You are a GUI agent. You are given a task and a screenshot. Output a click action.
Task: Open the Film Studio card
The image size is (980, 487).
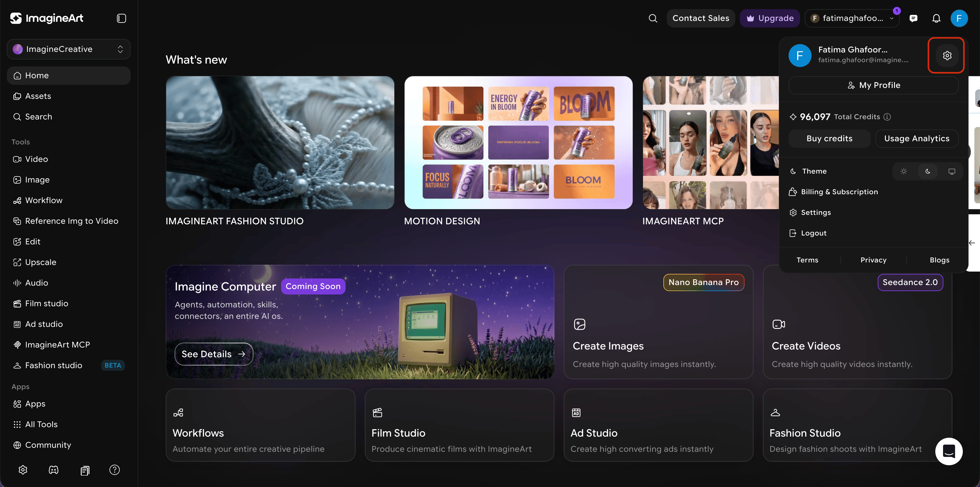(460, 425)
